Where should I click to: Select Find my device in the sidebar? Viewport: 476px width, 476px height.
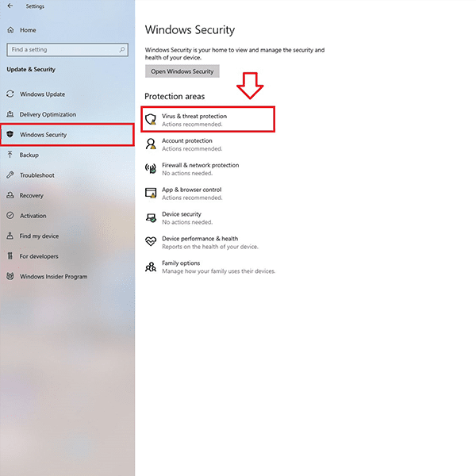[39, 236]
